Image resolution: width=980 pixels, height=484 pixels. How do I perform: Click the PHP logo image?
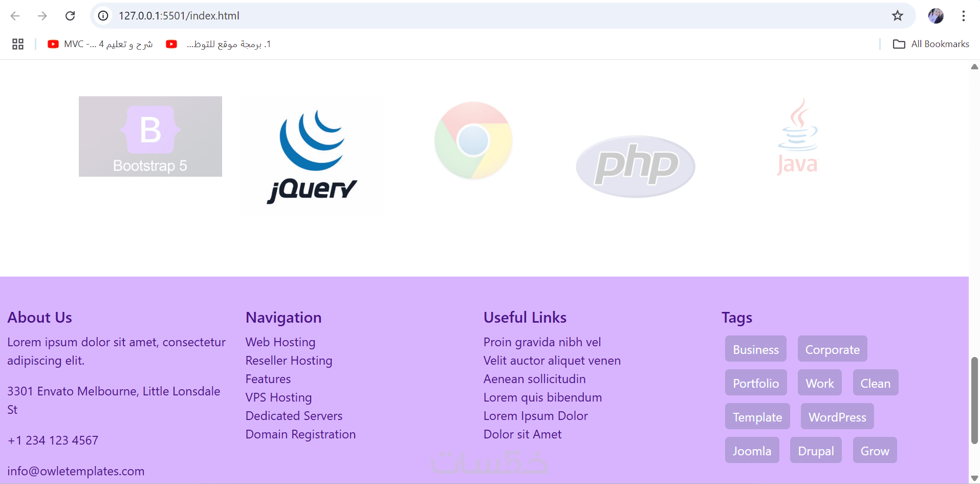[636, 166]
